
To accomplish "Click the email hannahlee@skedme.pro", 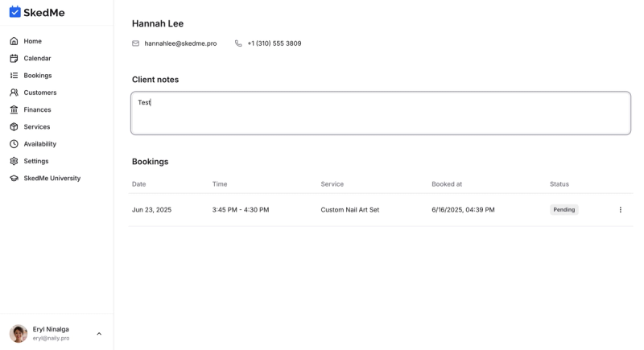I will pos(180,43).
